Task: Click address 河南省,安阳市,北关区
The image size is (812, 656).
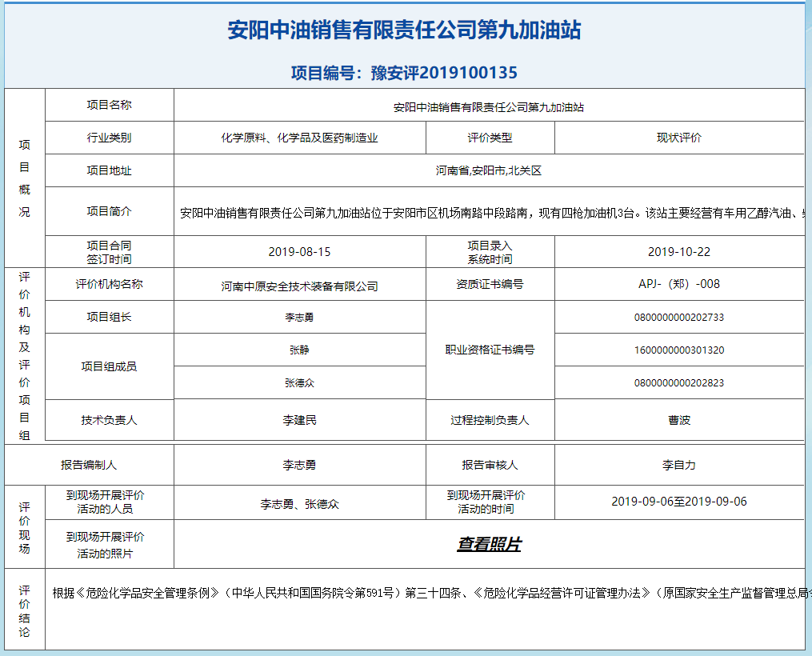Action: pos(489,170)
